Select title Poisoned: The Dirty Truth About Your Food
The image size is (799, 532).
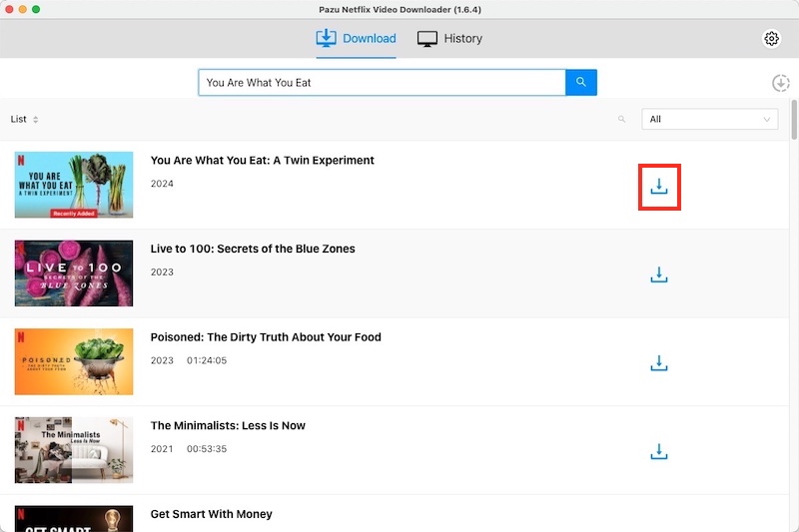point(266,337)
